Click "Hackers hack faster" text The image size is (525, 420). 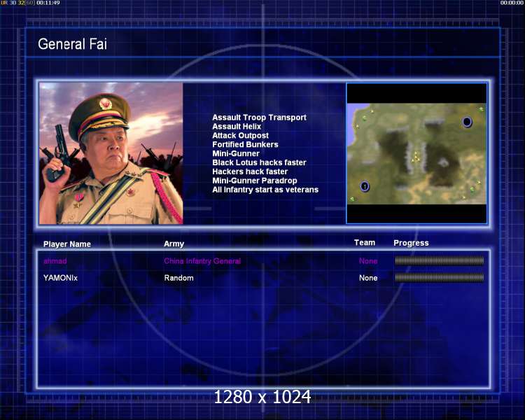250,171
